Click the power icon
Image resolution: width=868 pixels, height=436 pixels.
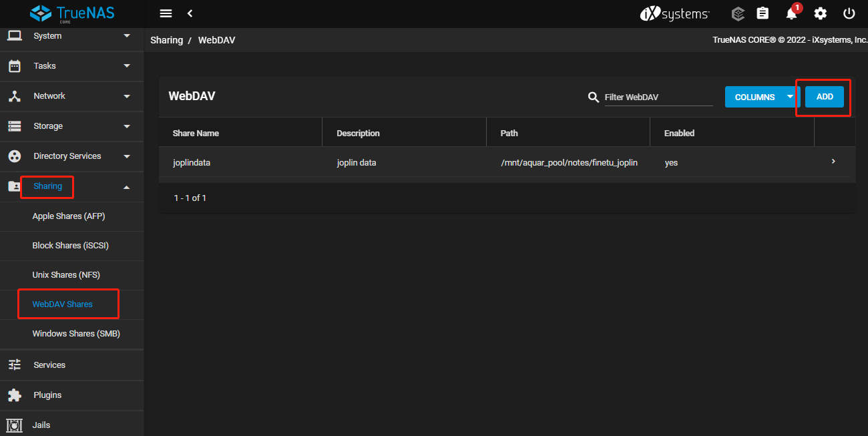[x=849, y=13]
